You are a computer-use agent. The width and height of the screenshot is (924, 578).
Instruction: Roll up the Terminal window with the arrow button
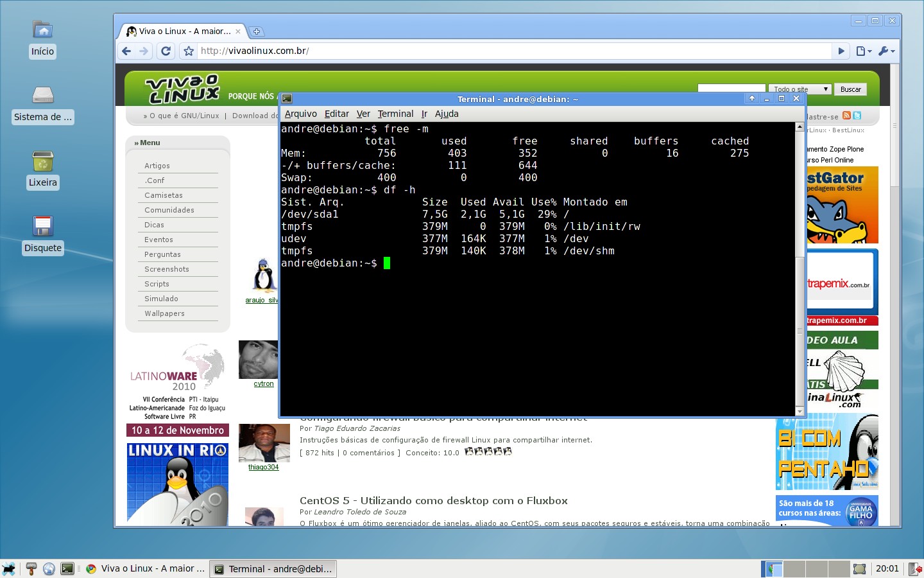(x=752, y=98)
